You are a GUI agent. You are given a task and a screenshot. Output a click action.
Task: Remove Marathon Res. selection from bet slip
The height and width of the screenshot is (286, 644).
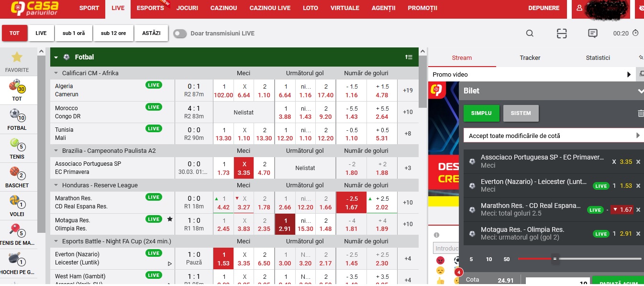click(x=638, y=210)
